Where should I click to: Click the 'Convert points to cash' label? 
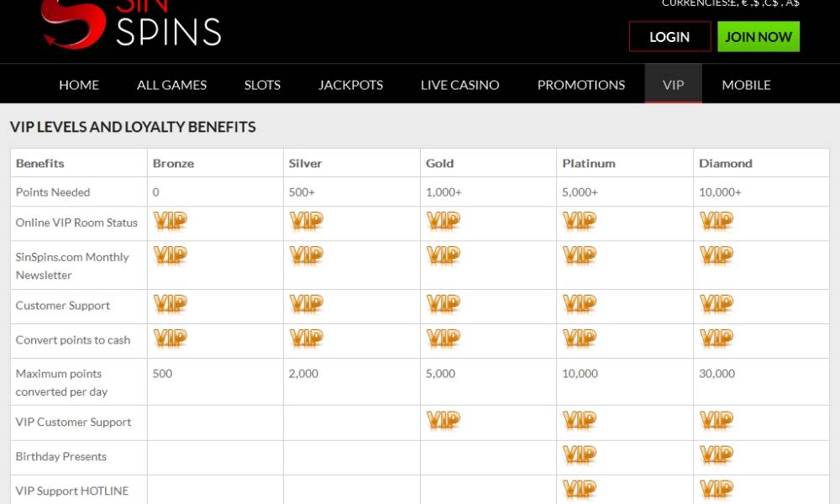click(x=73, y=340)
